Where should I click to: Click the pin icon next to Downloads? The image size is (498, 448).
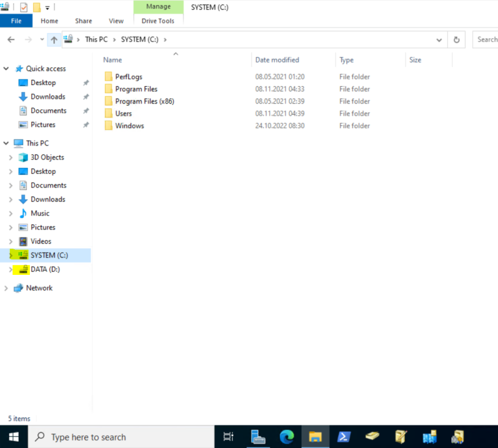(x=86, y=97)
